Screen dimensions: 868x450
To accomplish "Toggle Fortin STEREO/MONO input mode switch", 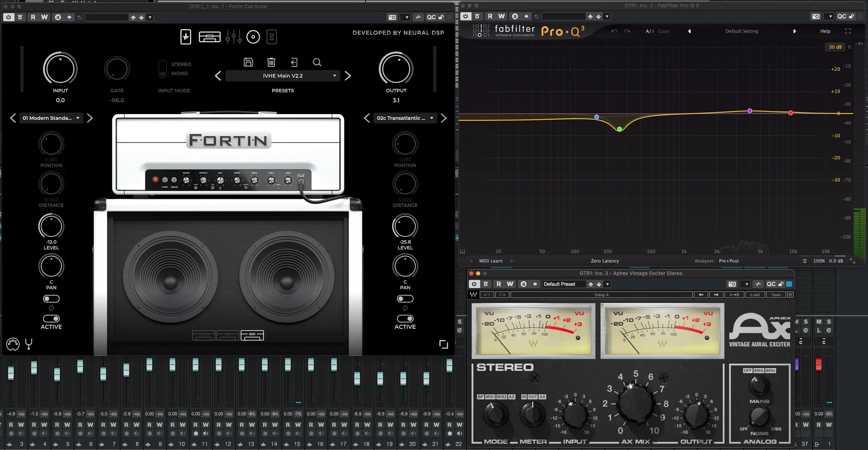I will click(162, 69).
